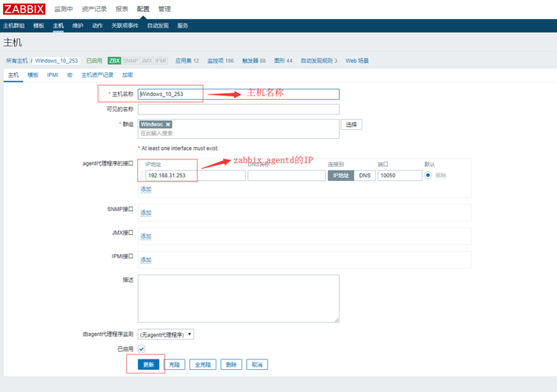Click the 更新 button
This screenshot has width=557, height=392.
148,365
